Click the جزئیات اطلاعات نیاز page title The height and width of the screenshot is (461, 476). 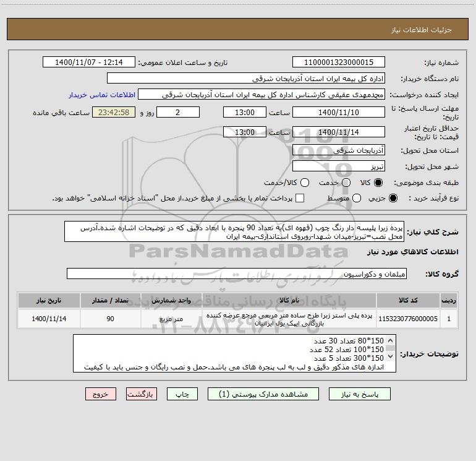click(422, 30)
